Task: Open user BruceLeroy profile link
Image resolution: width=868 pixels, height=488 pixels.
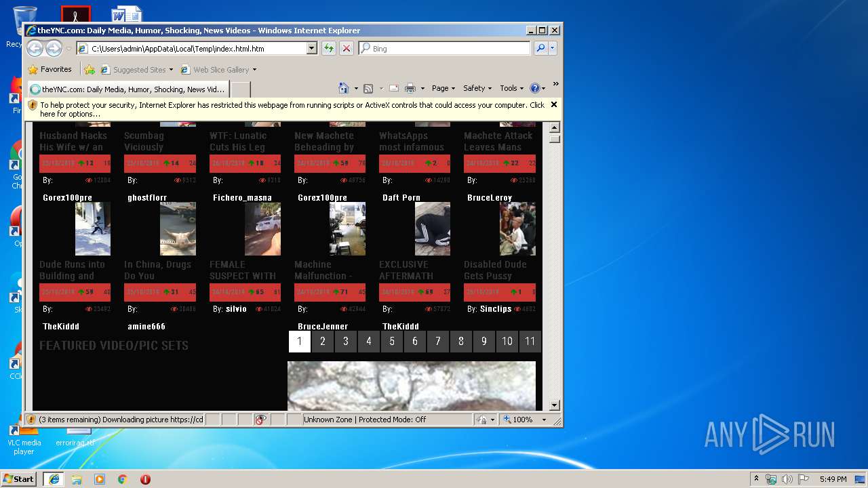Action: coord(490,198)
